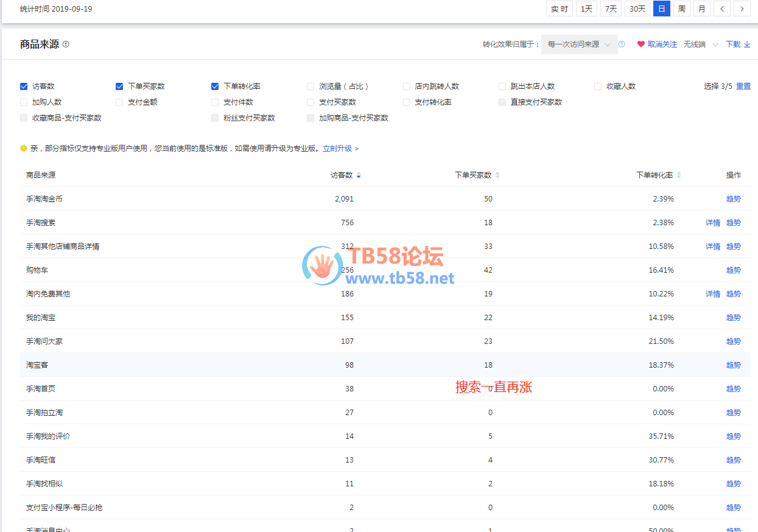758x532 pixels.
Task: Open the 每一次访问来源 dropdown
Action: click(x=579, y=44)
